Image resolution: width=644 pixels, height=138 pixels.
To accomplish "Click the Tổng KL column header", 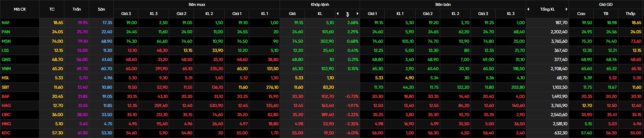I will [x=547, y=9].
